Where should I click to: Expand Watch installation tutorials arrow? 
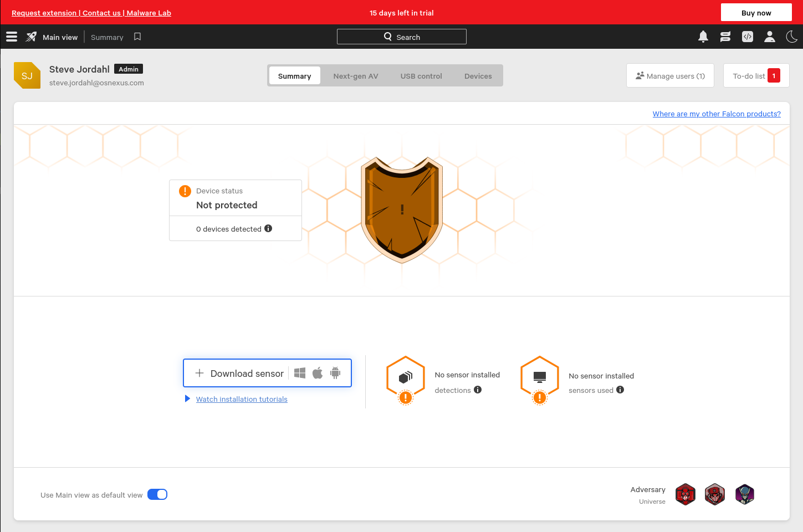(x=187, y=398)
